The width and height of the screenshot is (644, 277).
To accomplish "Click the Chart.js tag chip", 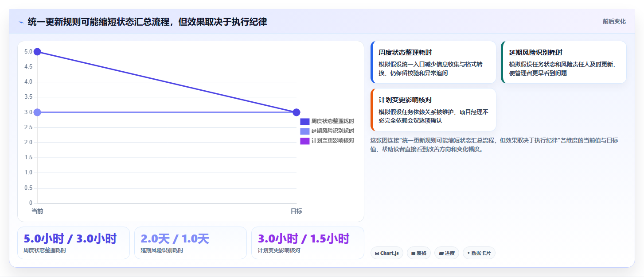I will [x=386, y=253].
